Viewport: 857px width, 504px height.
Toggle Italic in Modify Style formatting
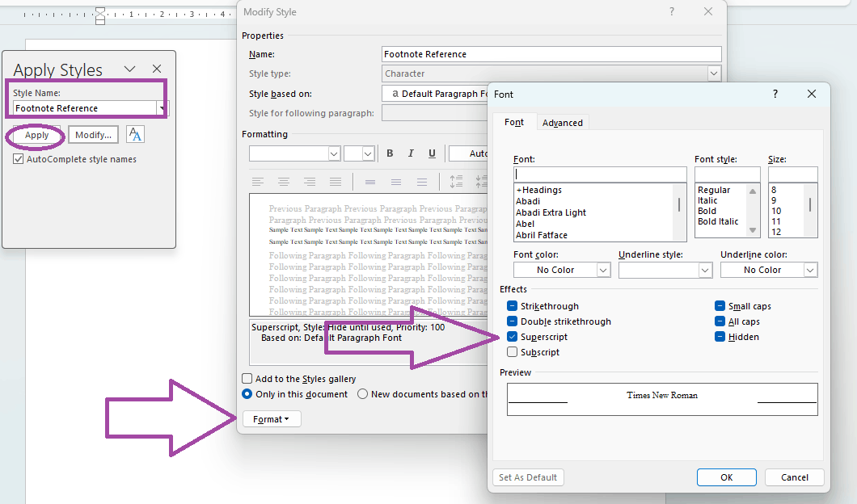(411, 153)
